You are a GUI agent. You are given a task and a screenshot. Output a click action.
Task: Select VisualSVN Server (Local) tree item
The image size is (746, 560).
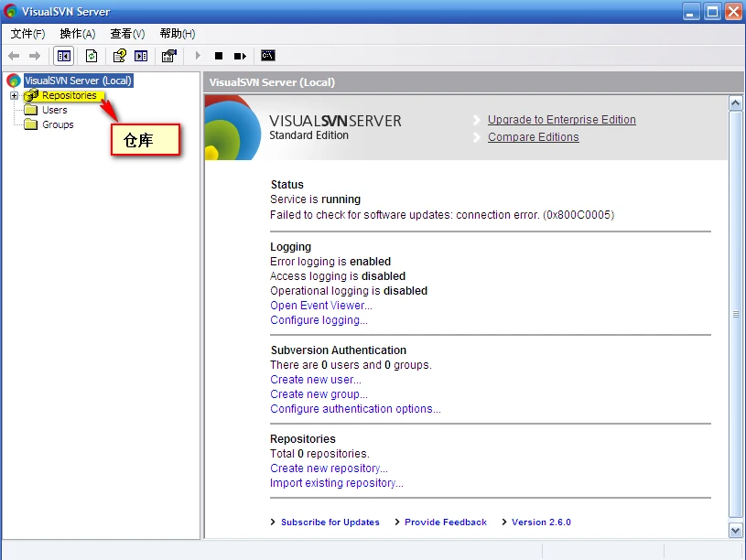tap(78, 81)
